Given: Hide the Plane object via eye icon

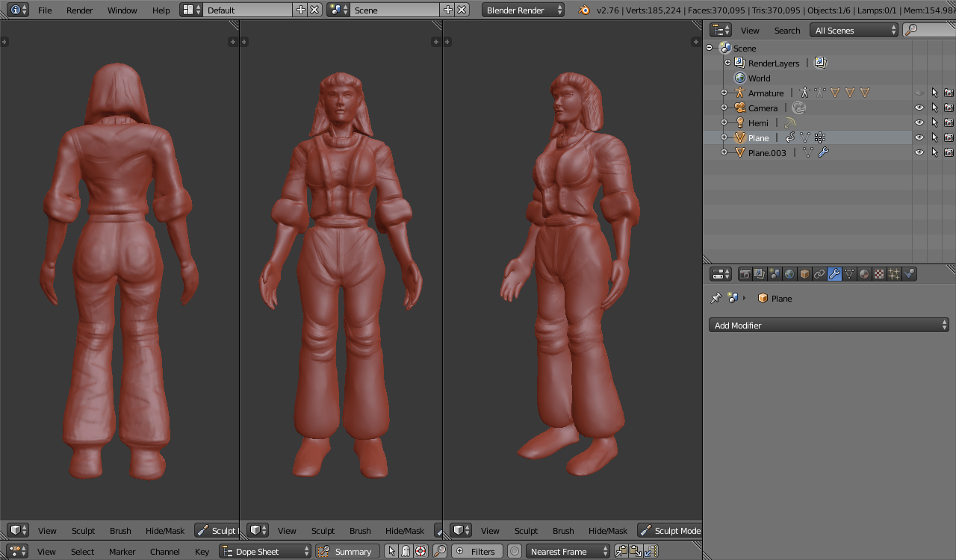Looking at the screenshot, I should click(919, 137).
